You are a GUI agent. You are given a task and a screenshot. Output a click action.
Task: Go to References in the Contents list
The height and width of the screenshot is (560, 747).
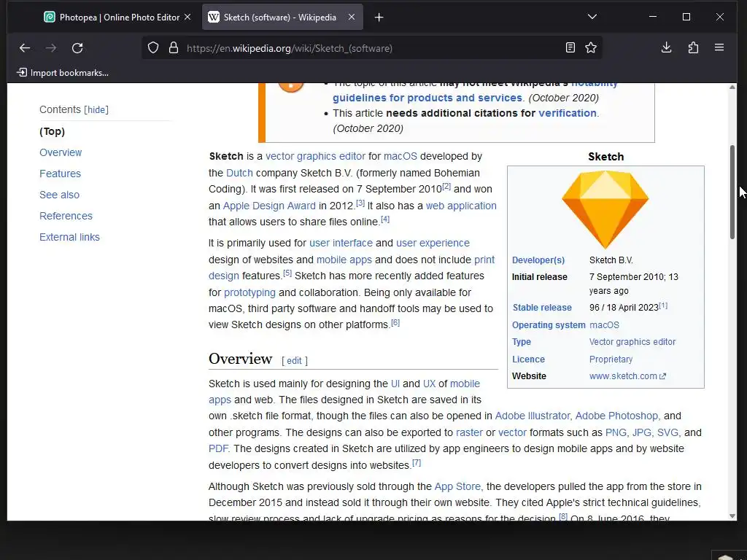click(66, 216)
